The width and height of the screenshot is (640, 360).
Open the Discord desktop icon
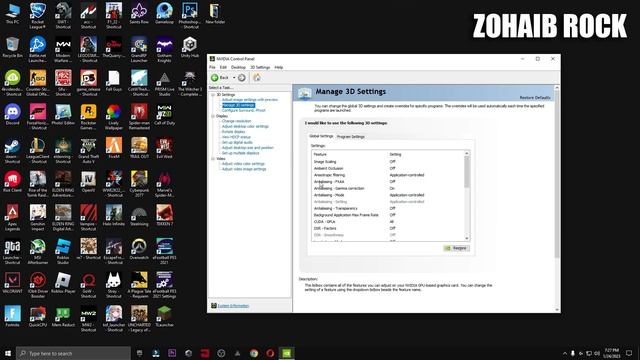point(12,115)
